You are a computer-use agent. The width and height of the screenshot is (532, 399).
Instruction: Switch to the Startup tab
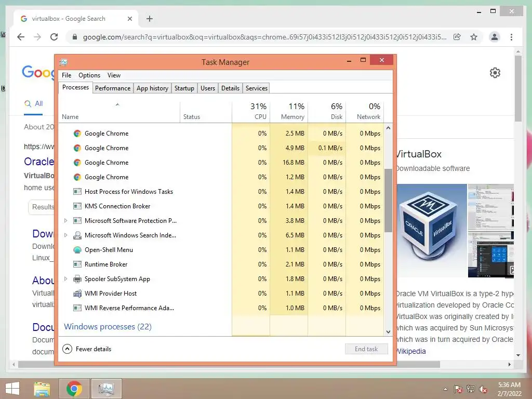pyautogui.click(x=184, y=88)
